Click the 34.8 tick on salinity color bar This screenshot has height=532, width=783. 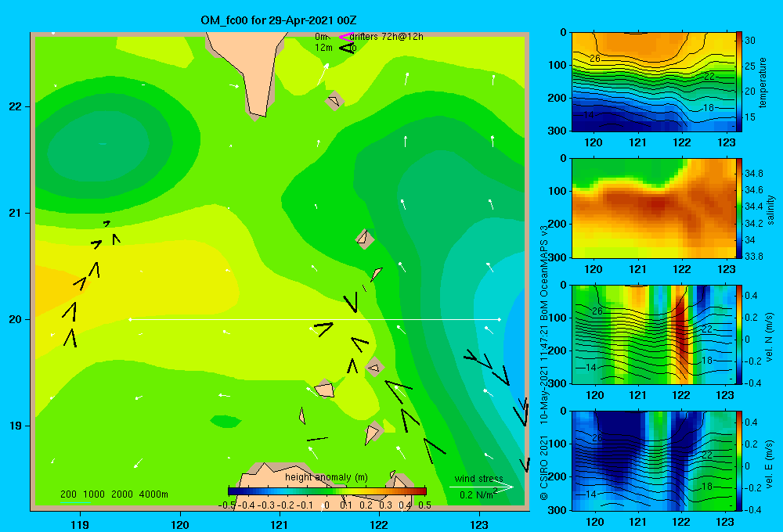(x=754, y=173)
